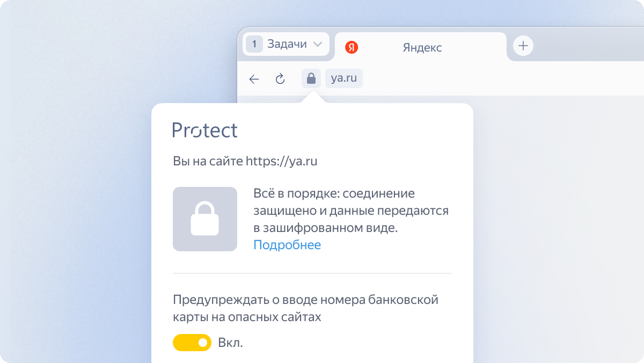The width and height of the screenshot is (644, 363).
Task: Click the Предупреждать о вводе номера setting text
Action: 306,308
